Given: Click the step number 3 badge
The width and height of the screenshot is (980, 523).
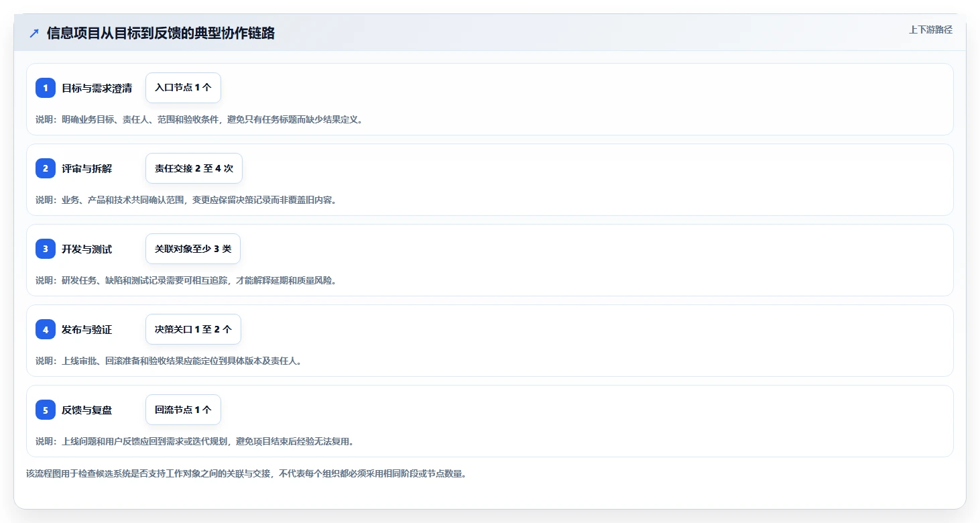Looking at the screenshot, I should 46,249.
